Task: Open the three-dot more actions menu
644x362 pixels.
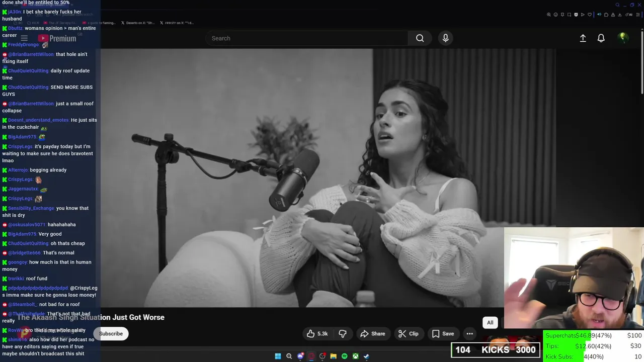Action: [x=469, y=334]
